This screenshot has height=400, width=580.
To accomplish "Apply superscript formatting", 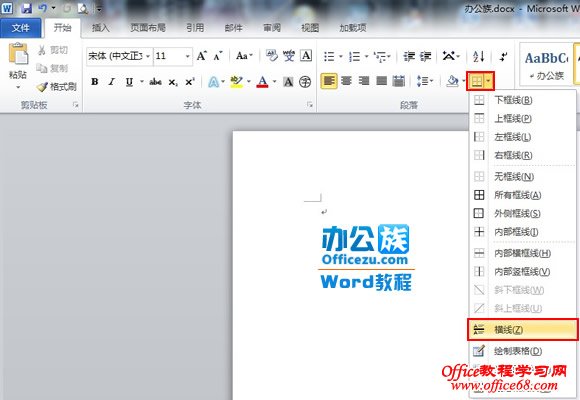I will point(190,82).
